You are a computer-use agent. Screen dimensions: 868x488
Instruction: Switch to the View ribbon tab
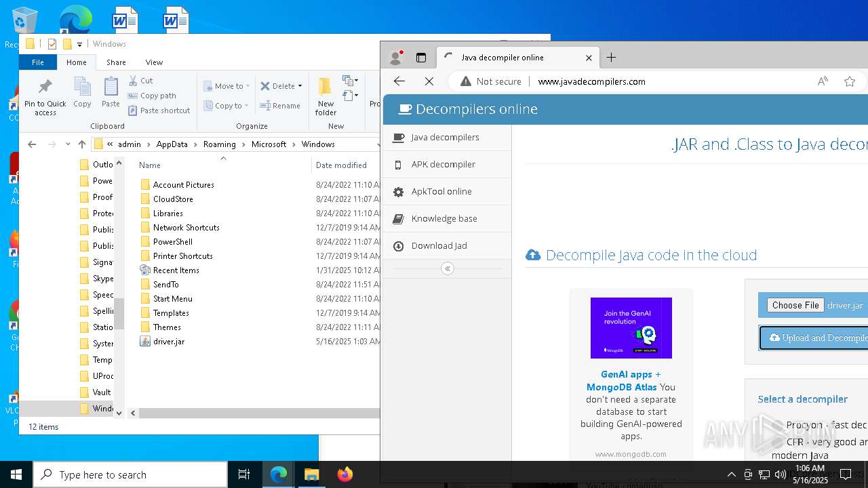click(x=154, y=62)
